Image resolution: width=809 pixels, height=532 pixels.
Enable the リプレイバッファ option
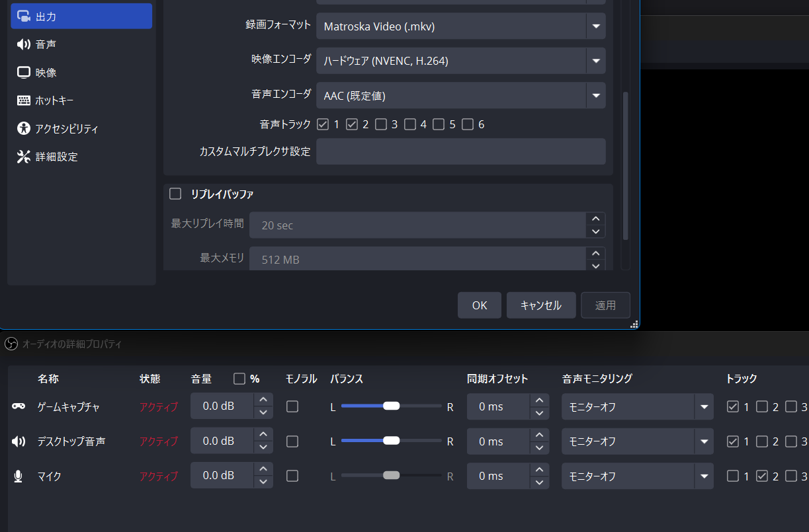[x=175, y=194]
